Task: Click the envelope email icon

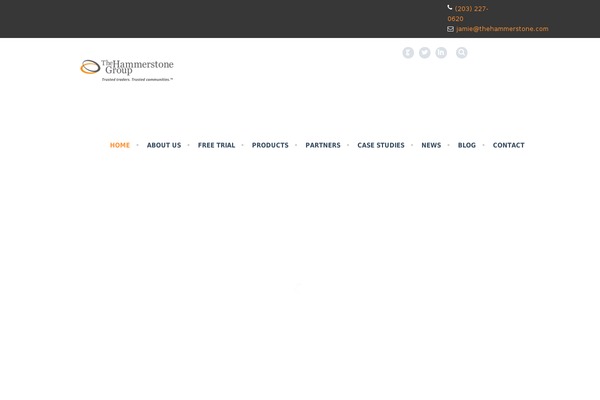Action: (450, 29)
